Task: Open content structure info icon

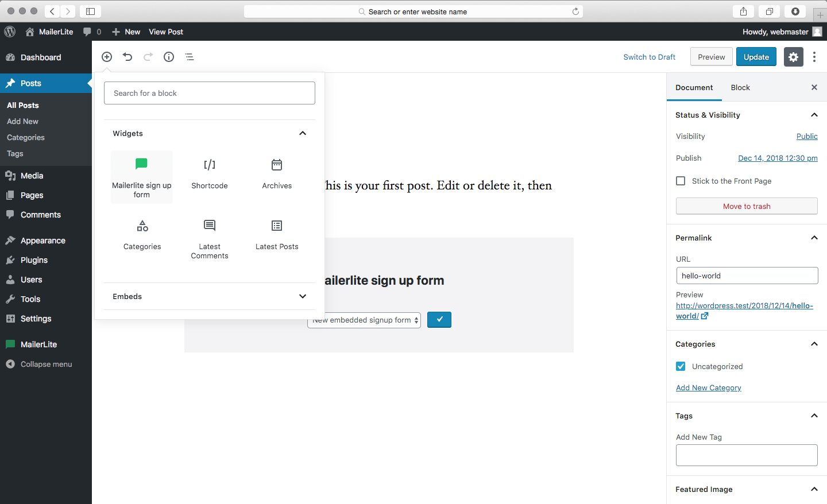Action: (x=168, y=57)
